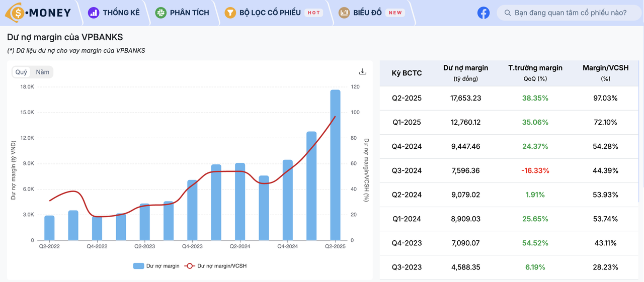Click the 25.65% growth value
The width and height of the screenshot is (644, 282).
tap(535, 219)
